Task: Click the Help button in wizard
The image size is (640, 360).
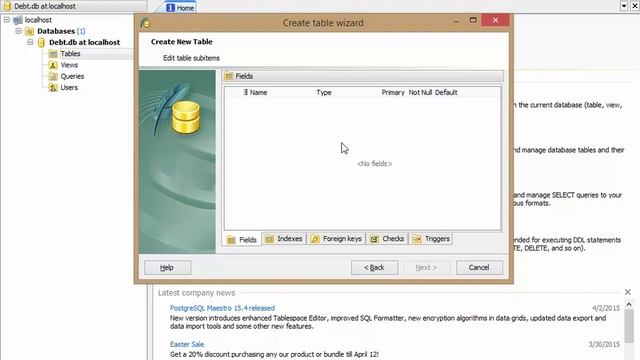Action: [x=167, y=268]
